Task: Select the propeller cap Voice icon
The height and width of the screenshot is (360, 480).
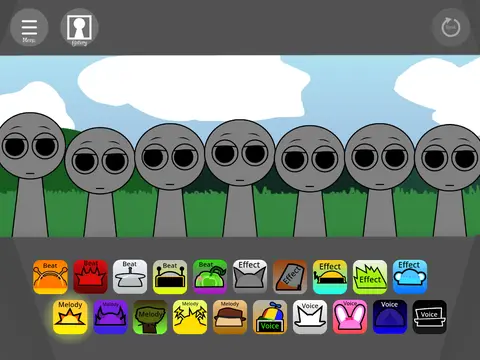Action: [x=270, y=317]
